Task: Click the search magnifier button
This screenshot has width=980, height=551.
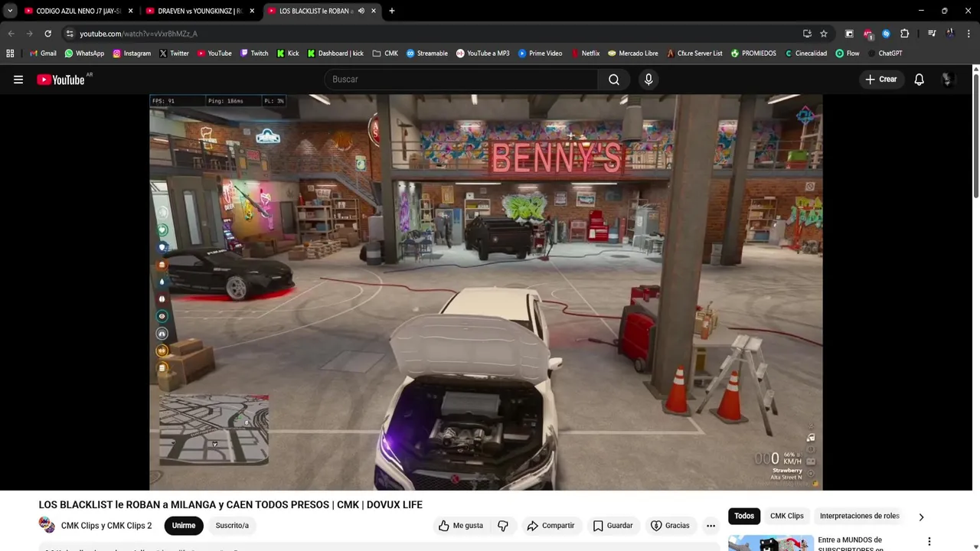Action: point(614,80)
